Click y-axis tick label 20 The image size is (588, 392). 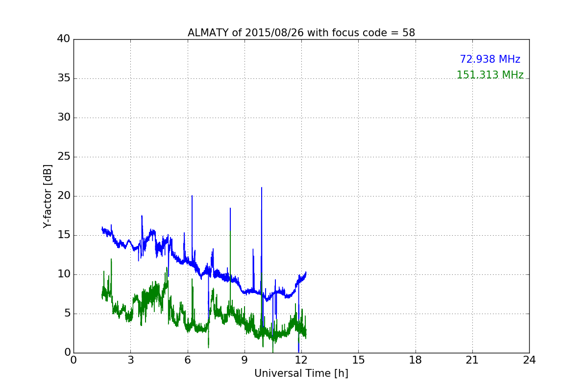pyautogui.click(x=64, y=196)
